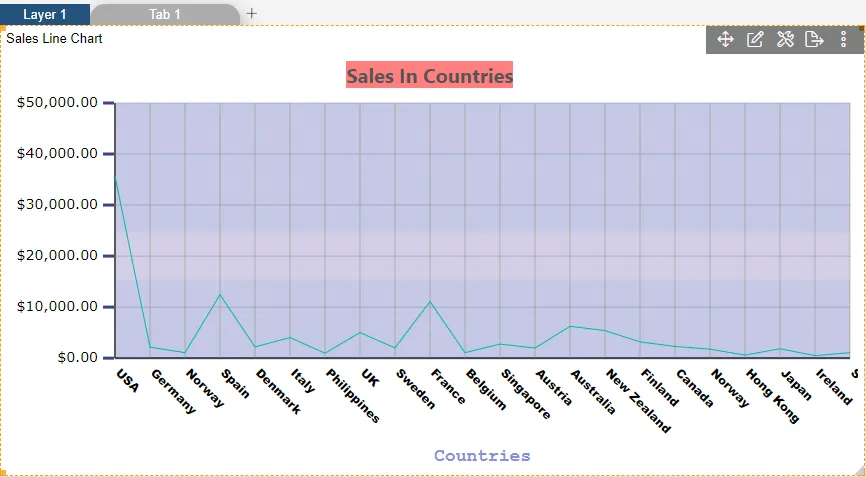Switch to Tab 1

165,14
